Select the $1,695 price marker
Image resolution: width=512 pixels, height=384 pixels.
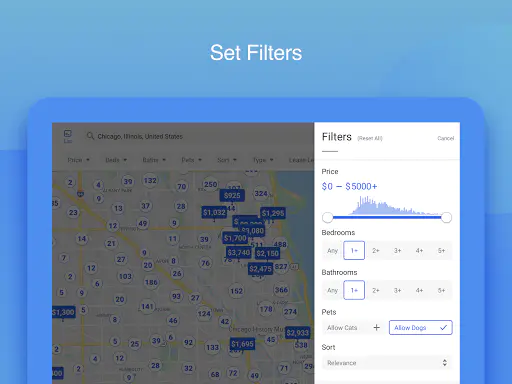242,344
